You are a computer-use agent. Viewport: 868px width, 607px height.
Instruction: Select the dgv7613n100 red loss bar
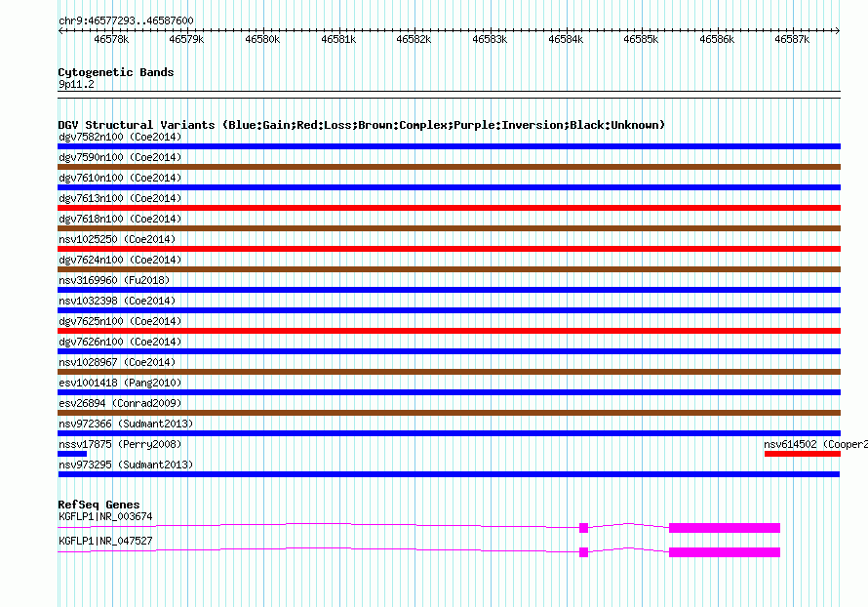click(449, 208)
